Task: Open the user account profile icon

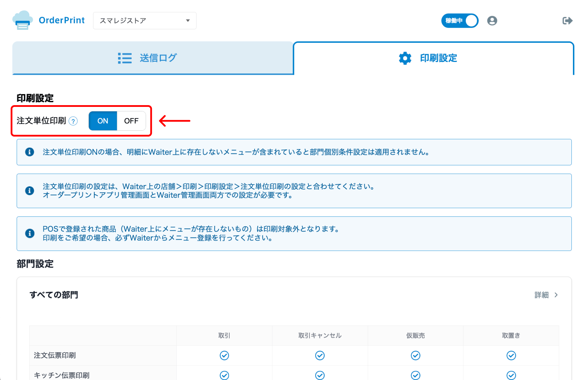Action: click(492, 21)
